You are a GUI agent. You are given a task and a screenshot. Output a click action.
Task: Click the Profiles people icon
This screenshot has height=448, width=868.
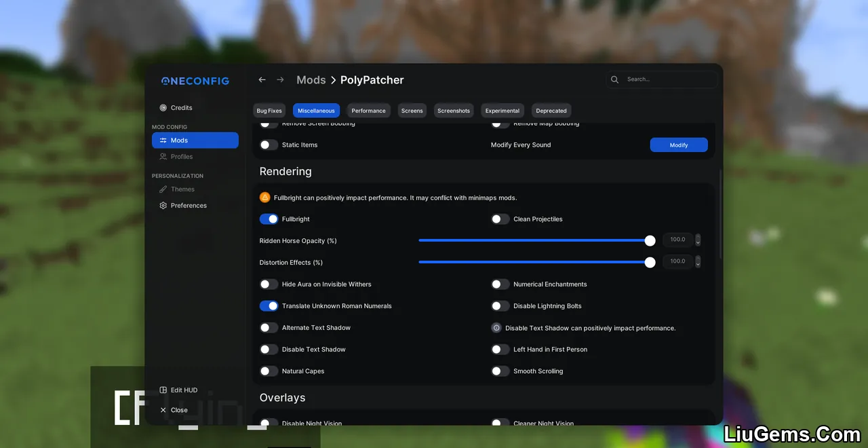163,157
